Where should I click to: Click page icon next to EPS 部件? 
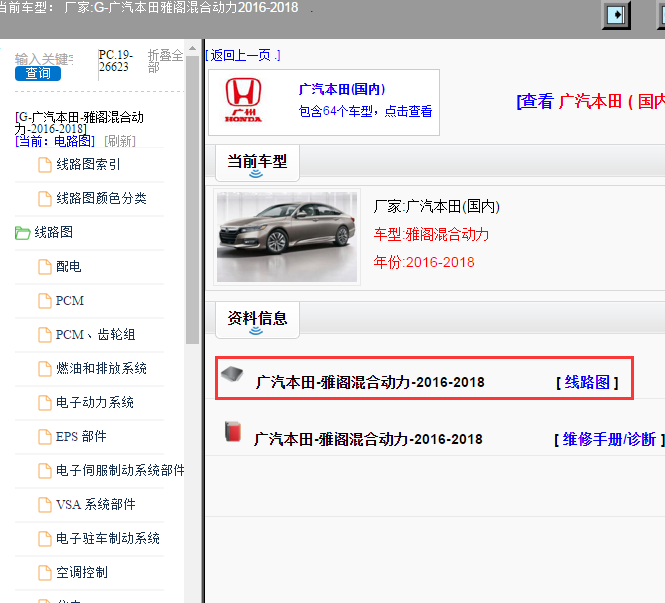[x=45, y=437]
